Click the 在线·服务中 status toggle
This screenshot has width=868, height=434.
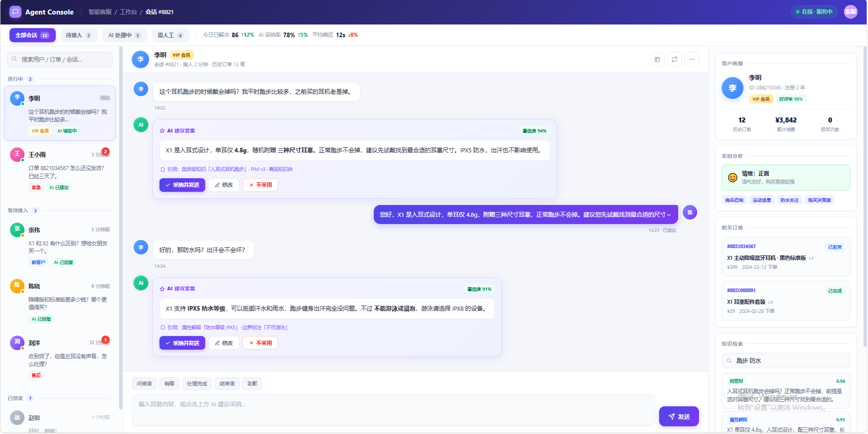click(814, 12)
